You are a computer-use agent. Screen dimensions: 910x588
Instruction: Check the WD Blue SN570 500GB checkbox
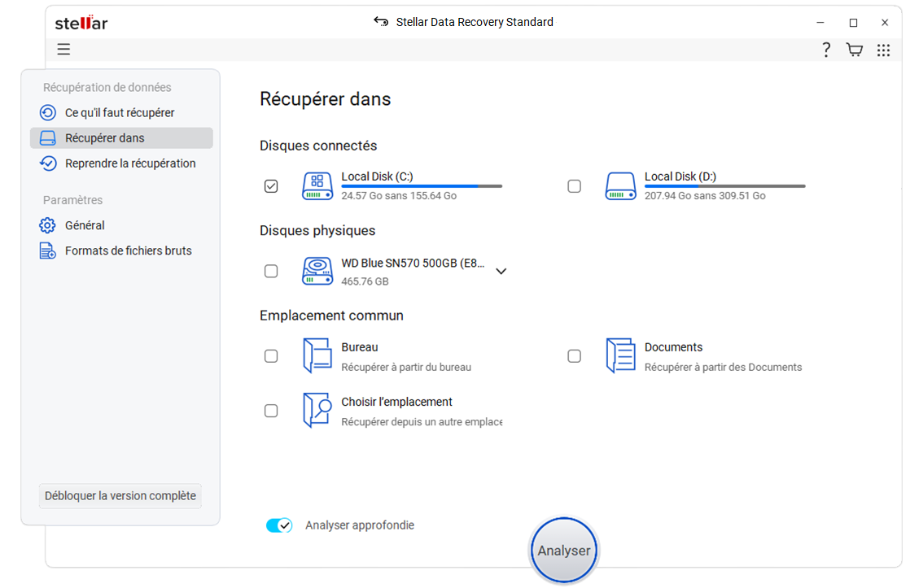coord(271,271)
